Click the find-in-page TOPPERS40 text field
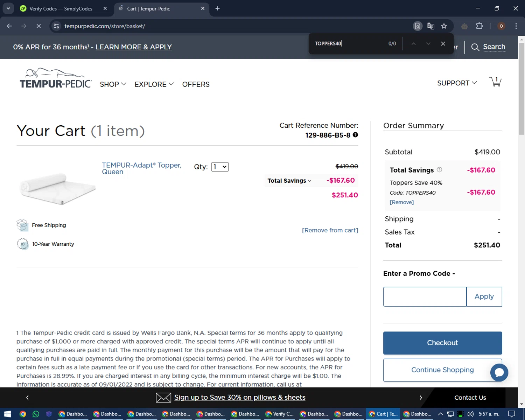 (346, 43)
